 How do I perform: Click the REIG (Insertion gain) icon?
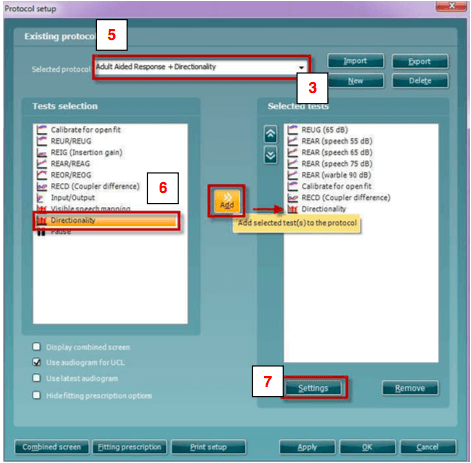click(42, 152)
